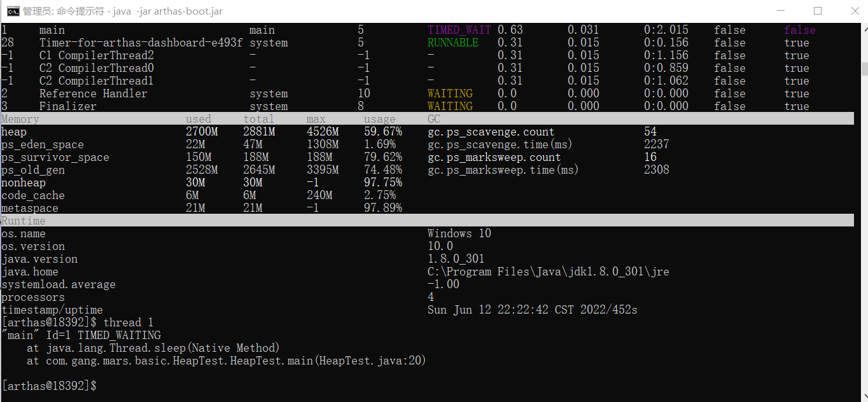Image resolution: width=868 pixels, height=402 pixels.
Task: Click the 'Memory' section header
Action: [20, 119]
